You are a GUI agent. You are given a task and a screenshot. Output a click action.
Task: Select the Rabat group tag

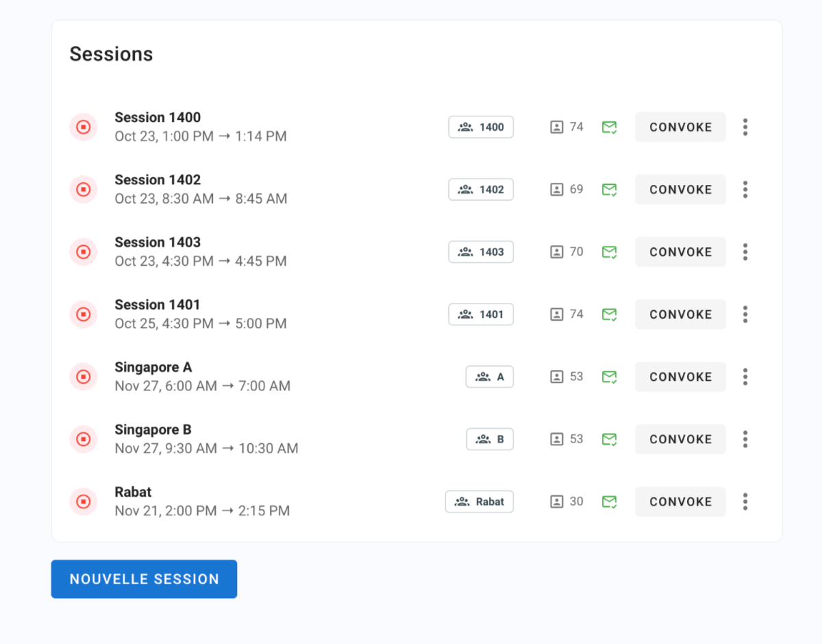[x=480, y=501]
